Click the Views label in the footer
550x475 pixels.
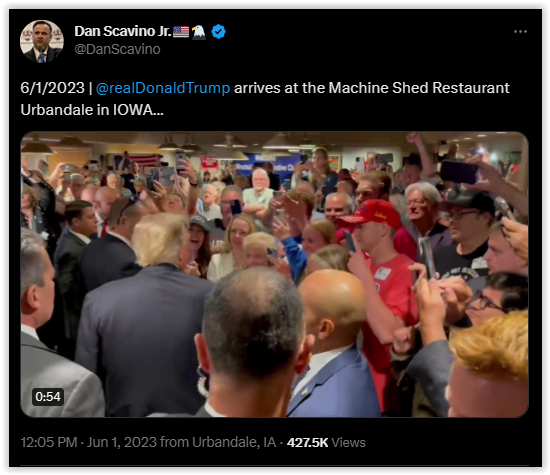348,443
